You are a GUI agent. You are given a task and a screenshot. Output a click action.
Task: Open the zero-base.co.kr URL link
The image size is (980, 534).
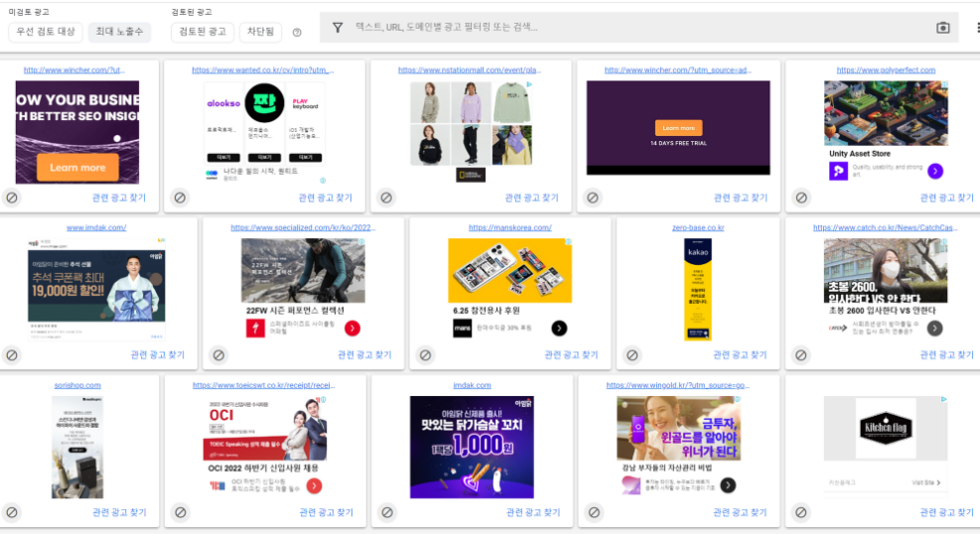[x=698, y=227]
